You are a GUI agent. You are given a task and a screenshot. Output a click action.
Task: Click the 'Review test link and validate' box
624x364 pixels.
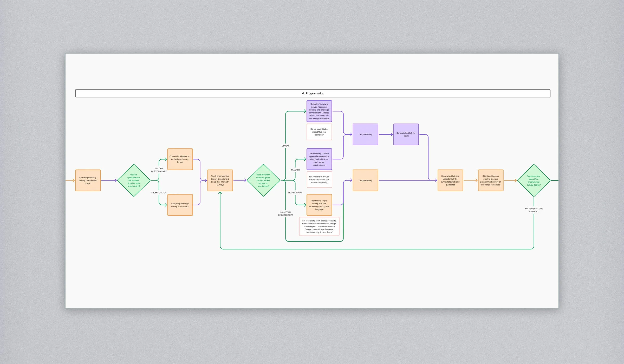[450, 180]
